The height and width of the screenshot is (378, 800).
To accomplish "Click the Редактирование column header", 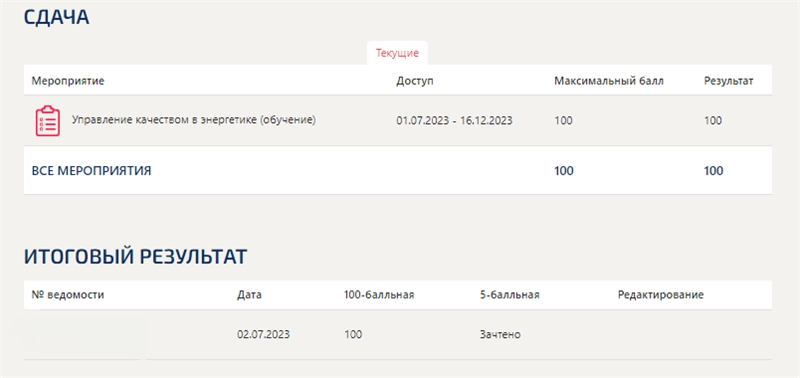I will 661,295.
